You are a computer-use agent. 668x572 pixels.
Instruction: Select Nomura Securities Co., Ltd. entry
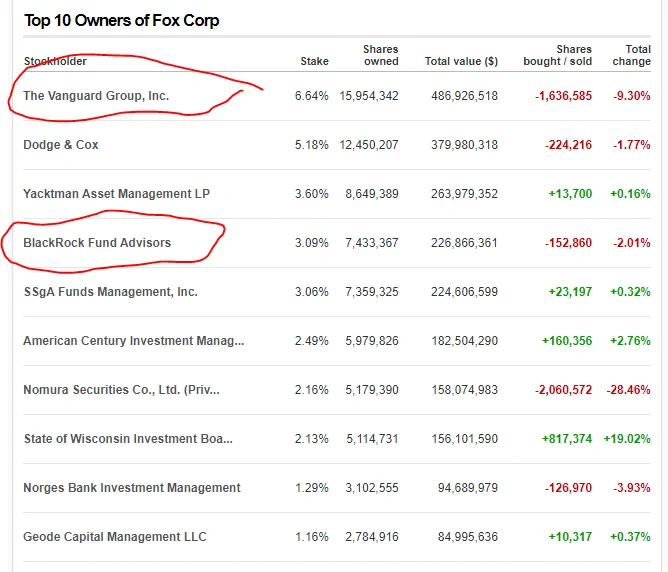(121, 390)
